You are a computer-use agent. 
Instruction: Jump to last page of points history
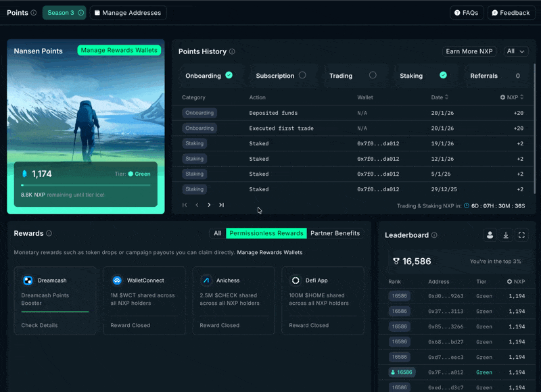(x=221, y=205)
